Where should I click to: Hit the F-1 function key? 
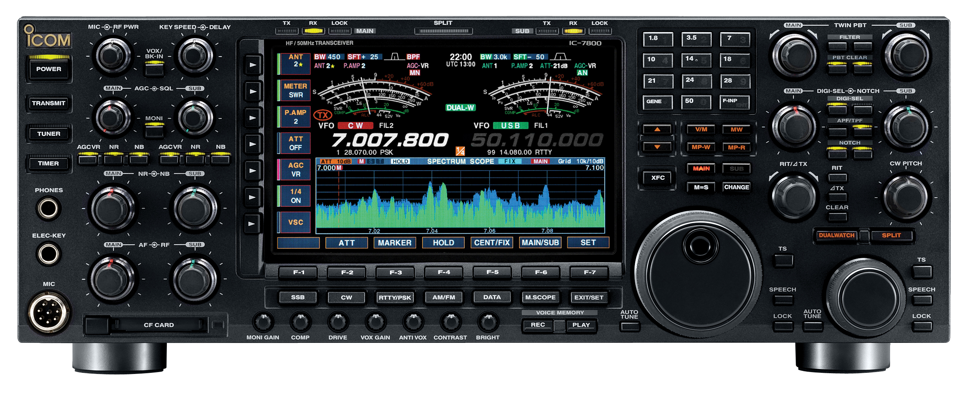point(298,273)
